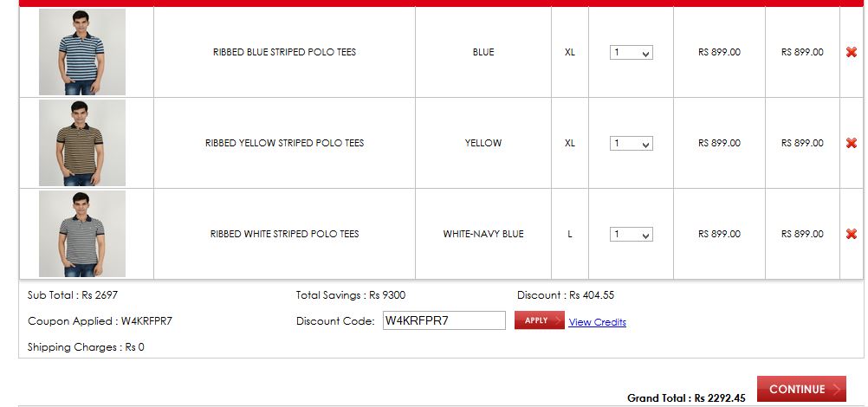The width and height of the screenshot is (868, 407).
Task: Click the white striped polo thumbnail
Action: pos(82,234)
